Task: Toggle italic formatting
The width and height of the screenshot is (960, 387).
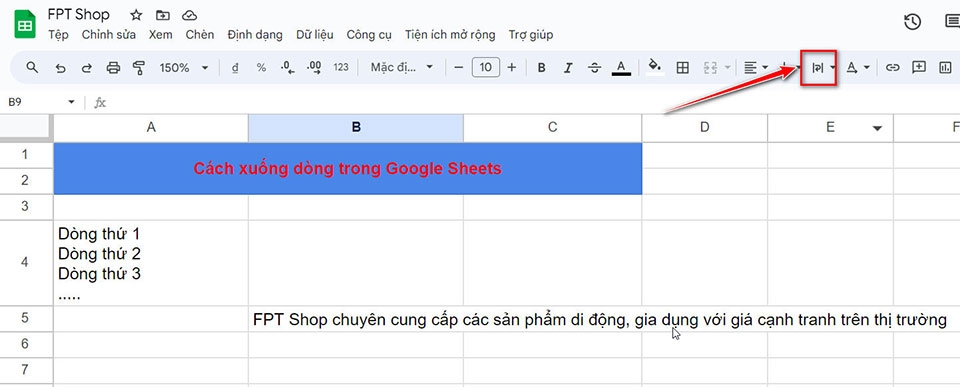Action: pos(568,68)
